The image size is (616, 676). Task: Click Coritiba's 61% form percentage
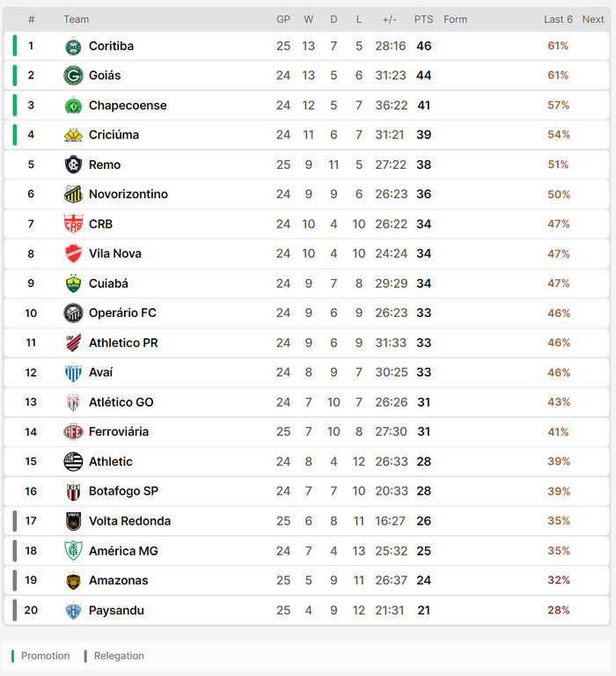click(x=558, y=46)
